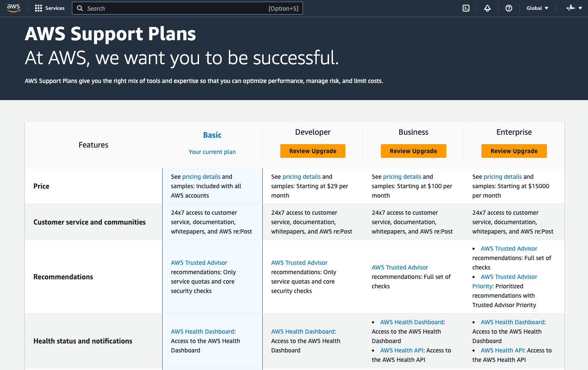Select the Recommendations row label

[x=63, y=277]
